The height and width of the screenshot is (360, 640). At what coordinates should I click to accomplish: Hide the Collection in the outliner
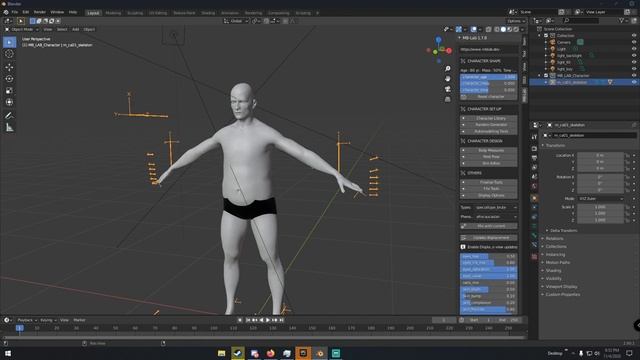(634, 36)
